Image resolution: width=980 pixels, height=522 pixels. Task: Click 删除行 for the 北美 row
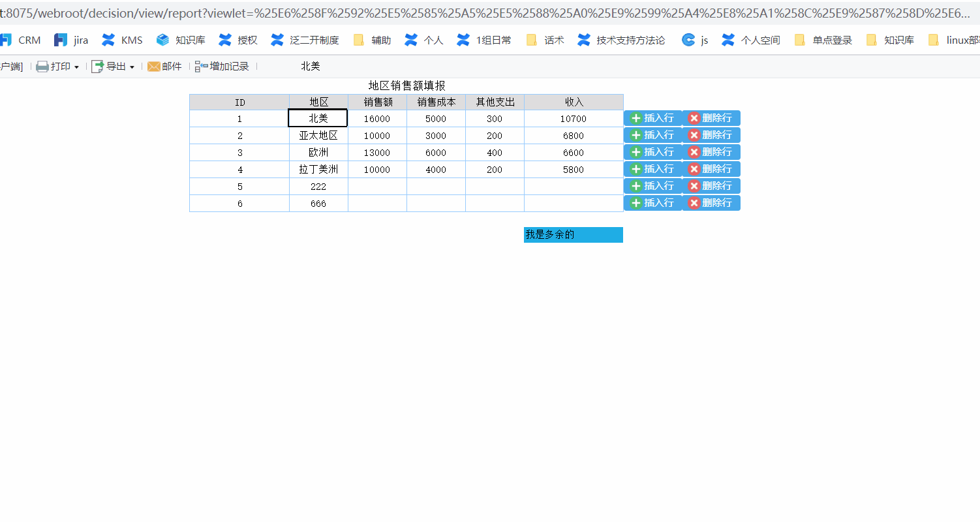[711, 118]
